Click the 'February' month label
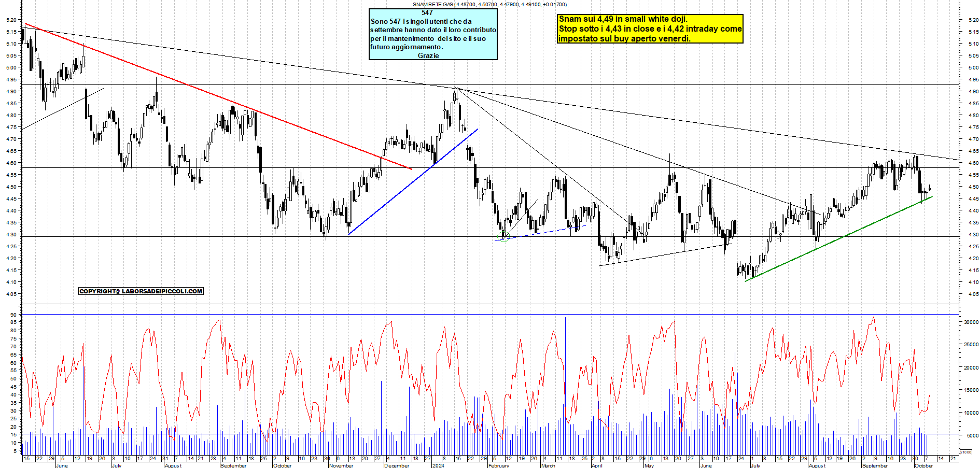This screenshot has height=468, width=980. coord(499,465)
